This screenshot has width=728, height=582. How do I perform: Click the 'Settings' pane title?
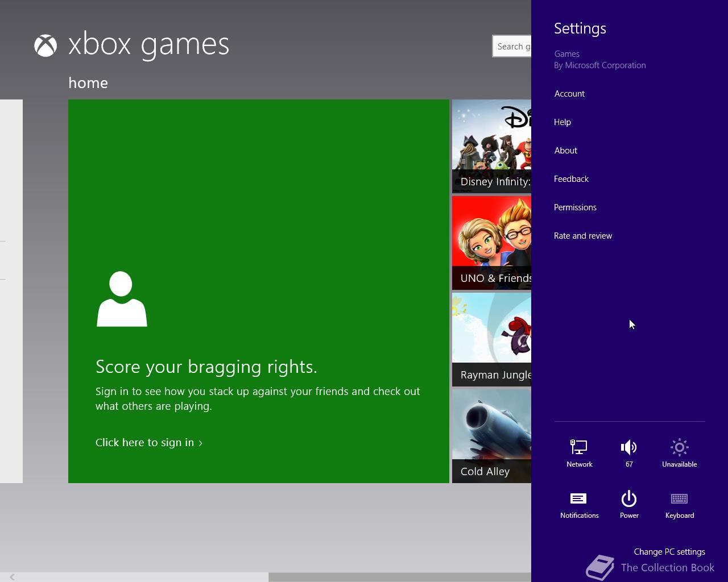(x=580, y=28)
